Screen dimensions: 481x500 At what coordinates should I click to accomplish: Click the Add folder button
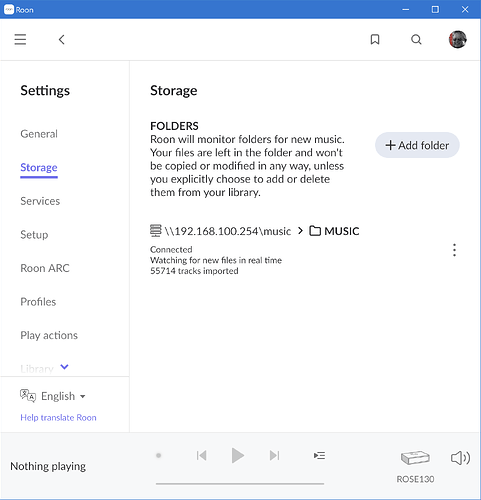click(x=417, y=145)
